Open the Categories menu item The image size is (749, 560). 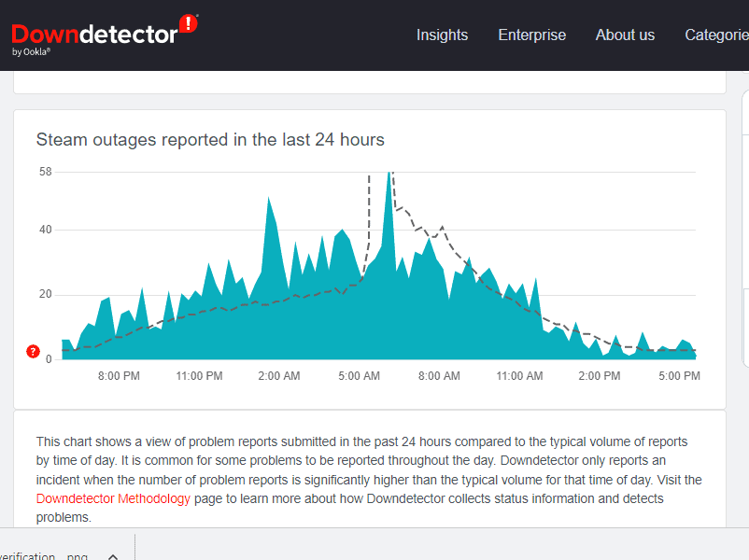[x=716, y=35]
